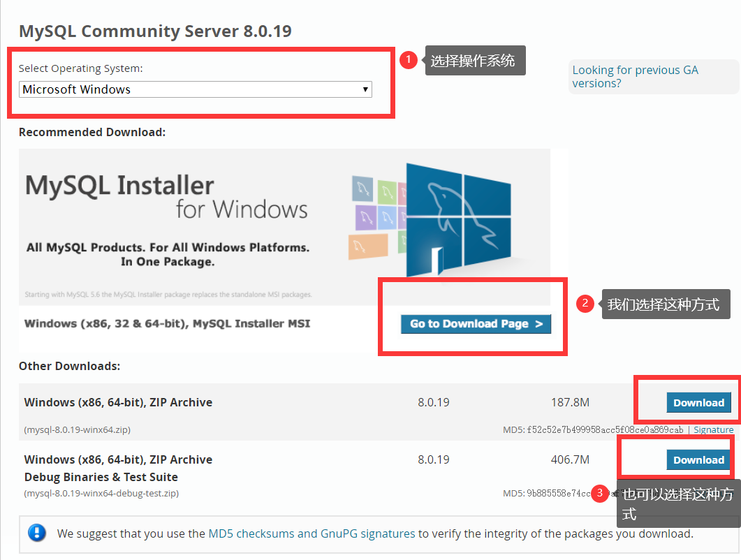Click the orange tile in the installer banner

367,247
